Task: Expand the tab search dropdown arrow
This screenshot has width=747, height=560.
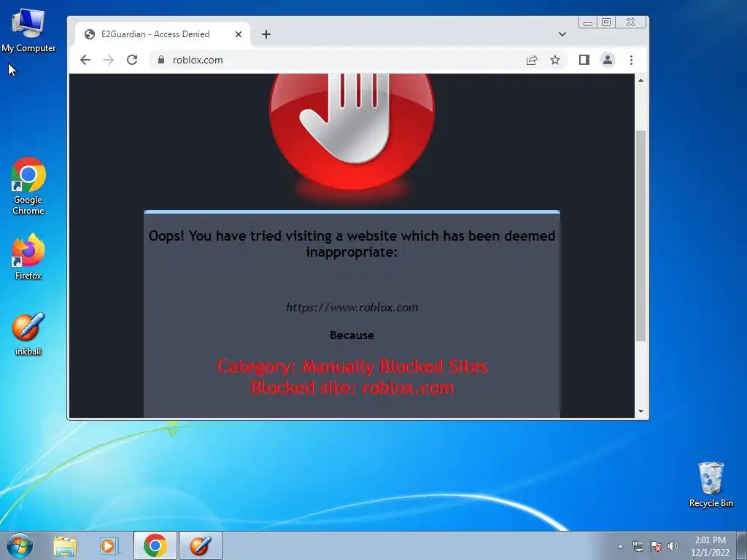Action: coord(562,34)
